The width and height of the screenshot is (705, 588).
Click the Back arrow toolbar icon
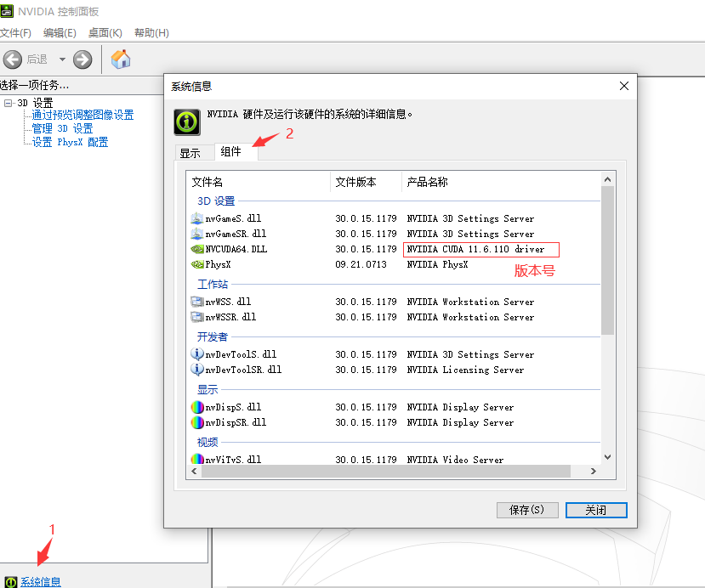coord(13,59)
